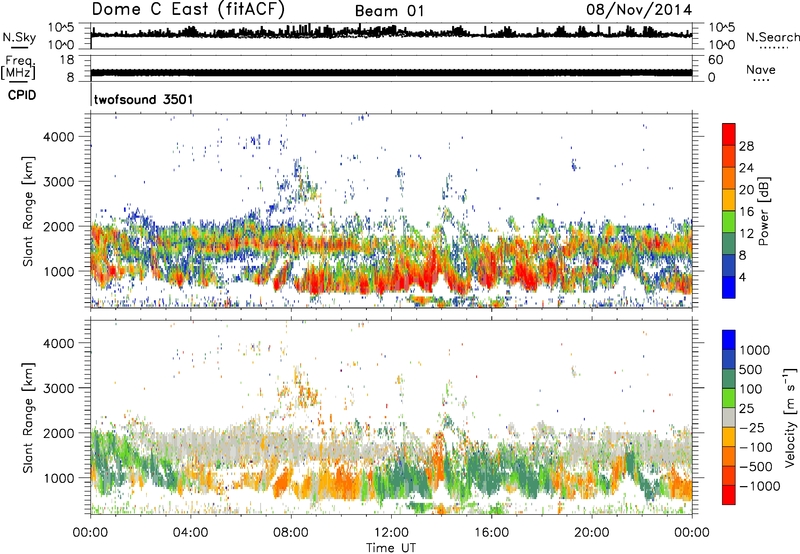Click '3000' on the velocity panel range axis
The height and width of the screenshot is (554, 800).
click(x=58, y=388)
